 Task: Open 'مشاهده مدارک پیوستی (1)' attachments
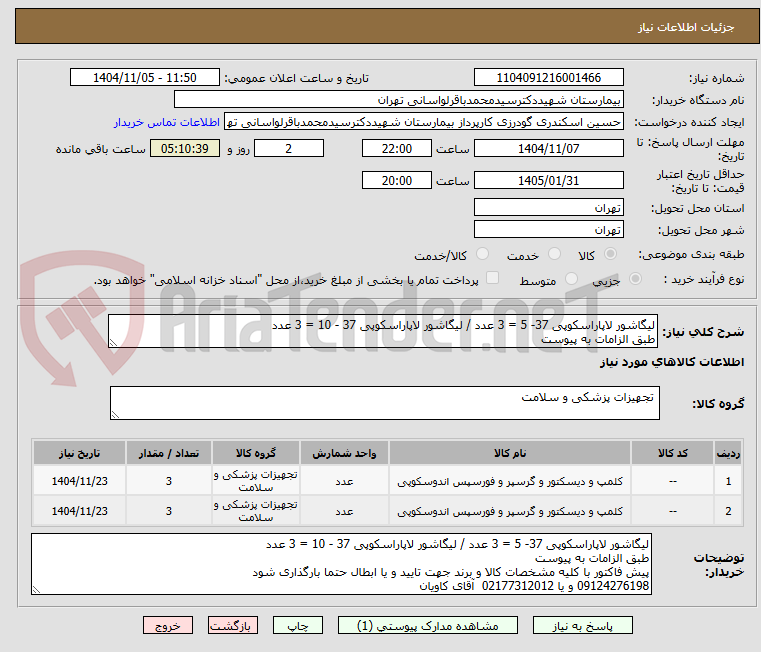tap(428, 625)
